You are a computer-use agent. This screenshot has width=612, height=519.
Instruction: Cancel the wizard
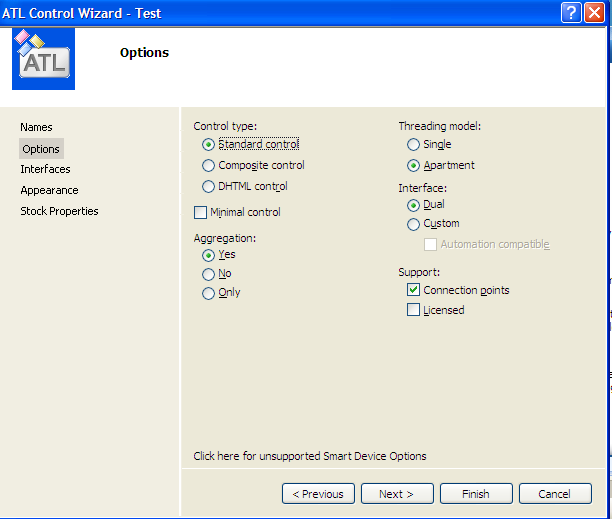pyautogui.click(x=555, y=494)
